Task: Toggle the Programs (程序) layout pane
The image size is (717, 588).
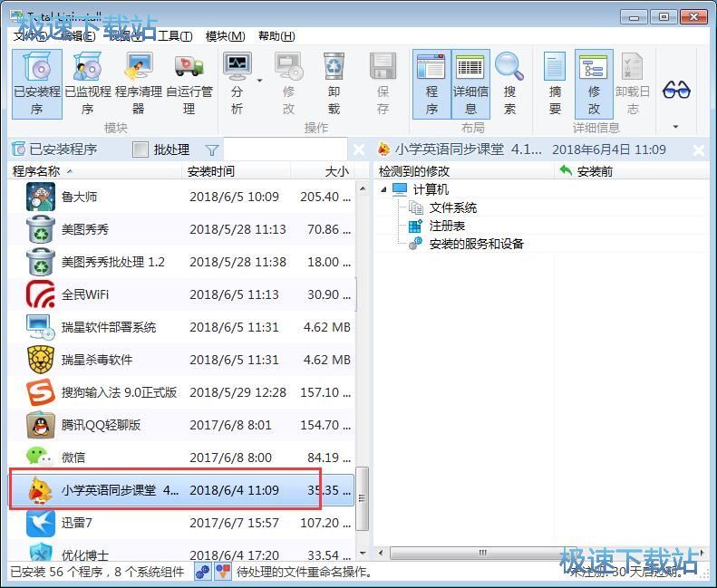Action: pos(431,84)
